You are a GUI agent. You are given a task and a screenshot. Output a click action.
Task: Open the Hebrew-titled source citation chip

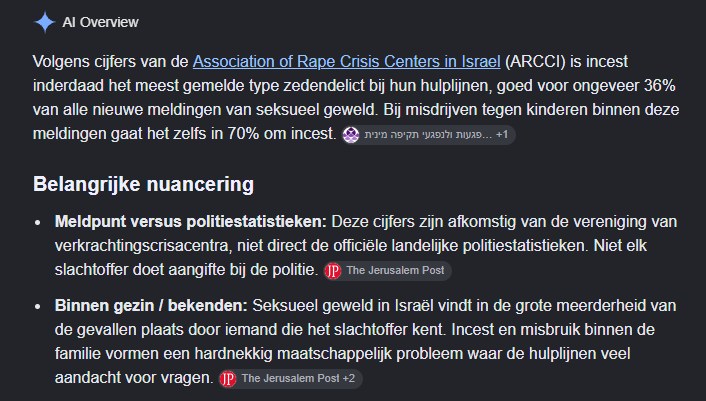tap(428, 135)
